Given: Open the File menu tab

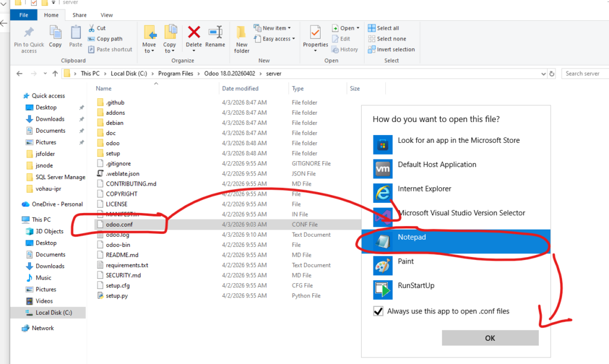Looking at the screenshot, I should 24,15.
